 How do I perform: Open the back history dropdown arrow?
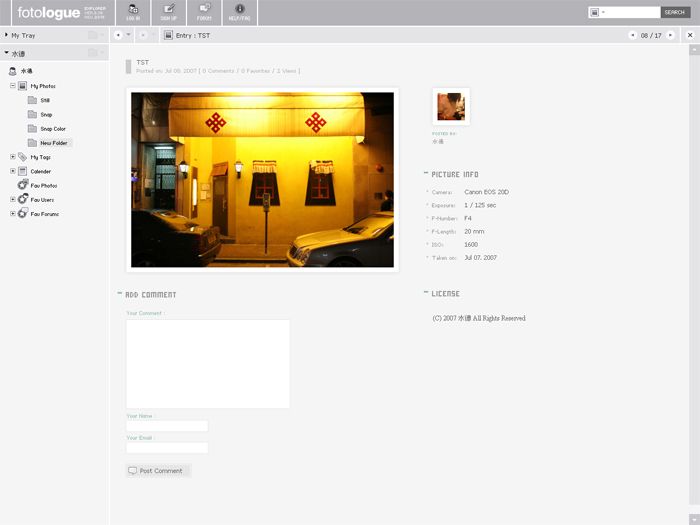pos(129,35)
